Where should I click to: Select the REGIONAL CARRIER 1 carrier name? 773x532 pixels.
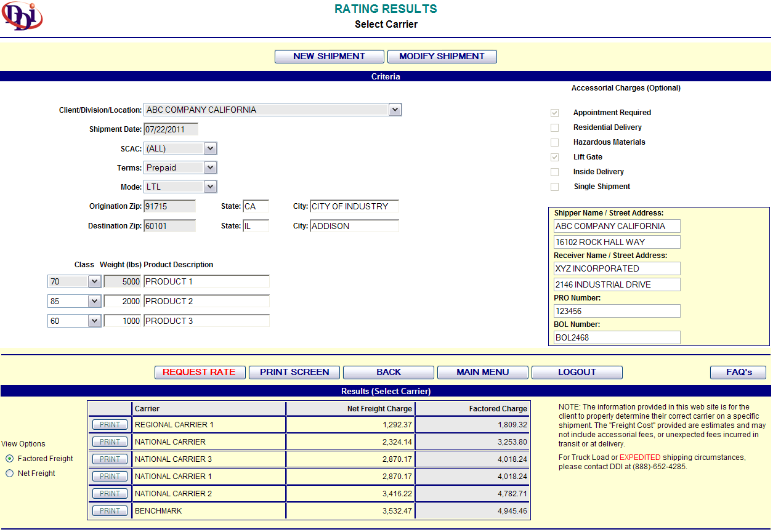(x=174, y=425)
